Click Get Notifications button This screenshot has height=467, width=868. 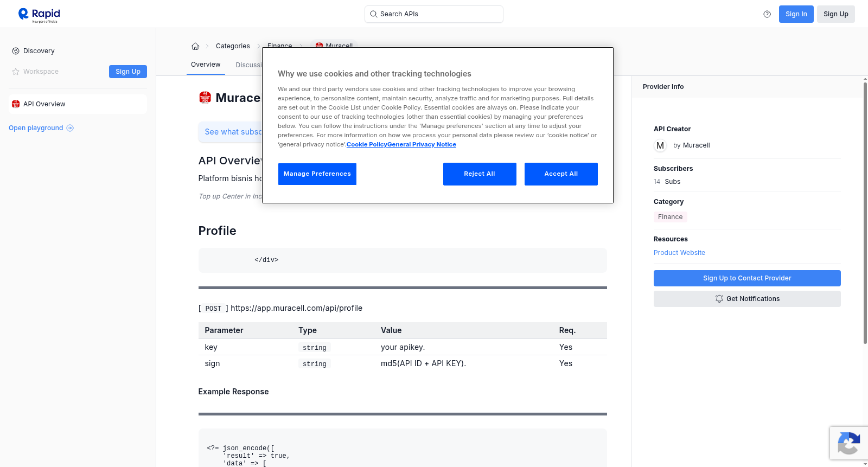(747, 299)
